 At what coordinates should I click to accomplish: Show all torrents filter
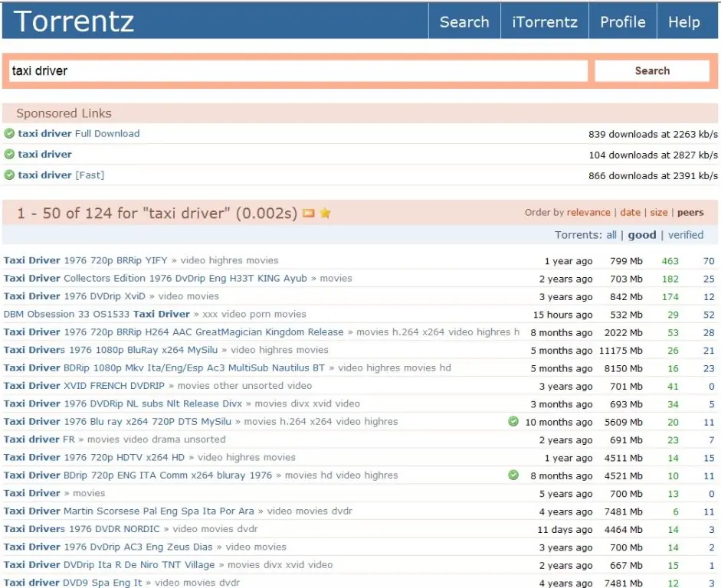point(611,235)
